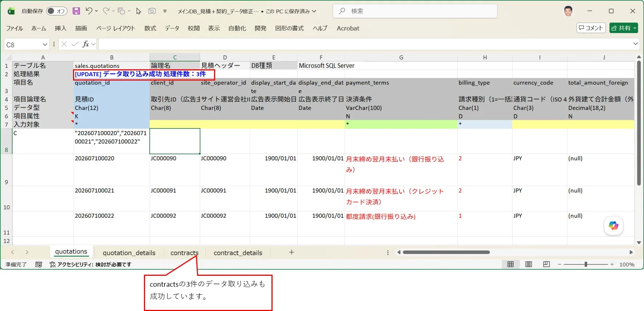The width and height of the screenshot is (644, 311).
Task: Open the 自動化 ribbon tab
Action: click(x=237, y=28)
